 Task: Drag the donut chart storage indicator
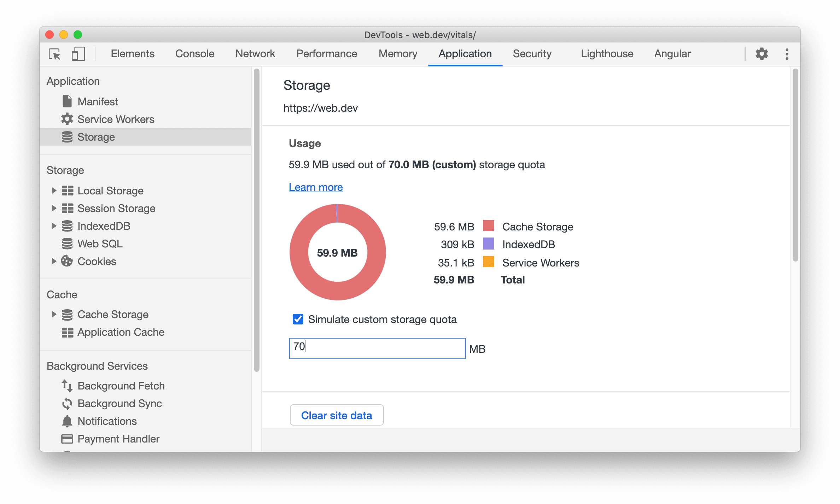click(x=337, y=253)
